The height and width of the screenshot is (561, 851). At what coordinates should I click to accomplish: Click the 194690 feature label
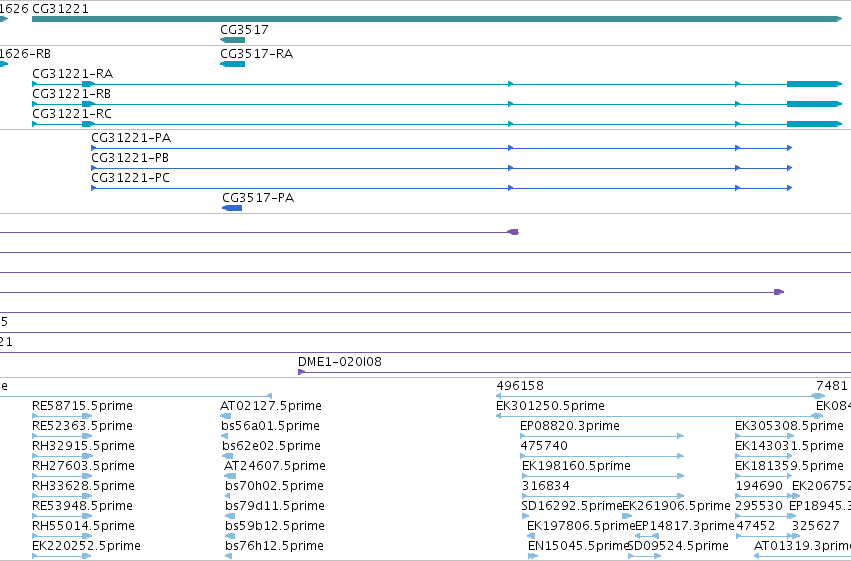tap(759, 486)
